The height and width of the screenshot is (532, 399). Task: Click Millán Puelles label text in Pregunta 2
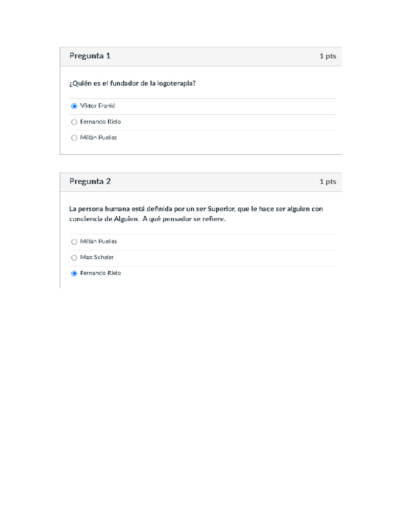click(98, 241)
